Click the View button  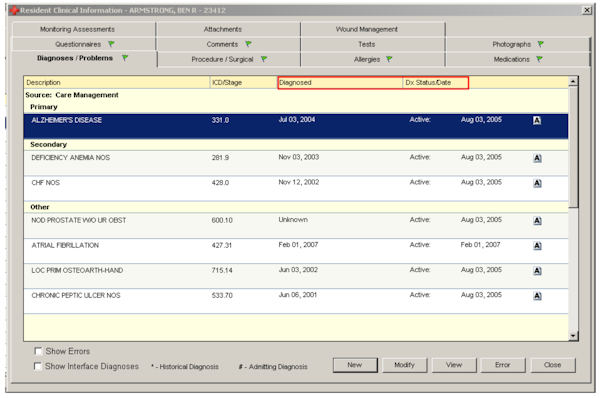(x=454, y=365)
